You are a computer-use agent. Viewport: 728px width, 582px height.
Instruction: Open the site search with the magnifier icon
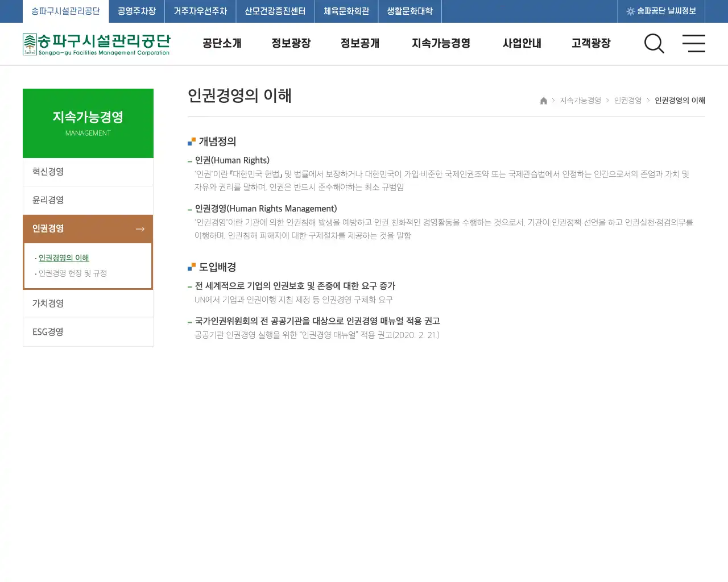click(654, 44)
